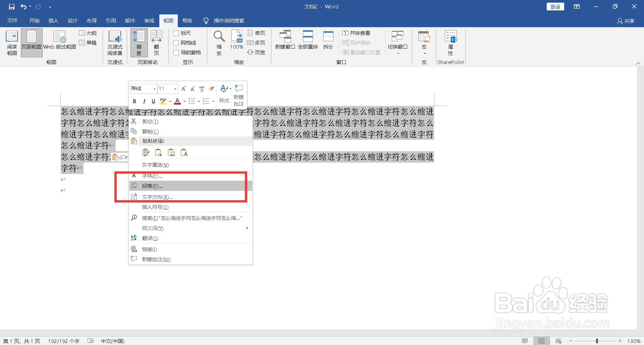
Task: Collapse the ribbon arrow
Action: pyautogui.click(x=638, y=63)
